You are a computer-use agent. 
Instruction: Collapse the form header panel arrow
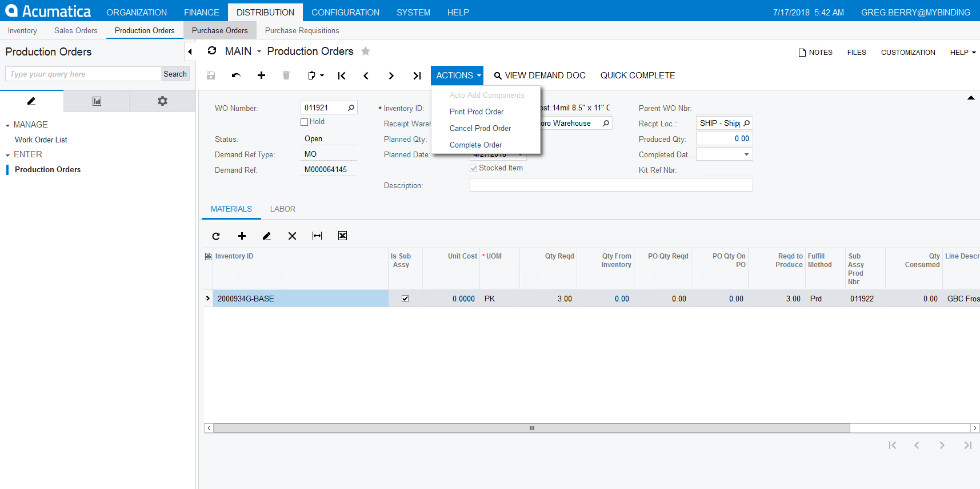[971, 98]
